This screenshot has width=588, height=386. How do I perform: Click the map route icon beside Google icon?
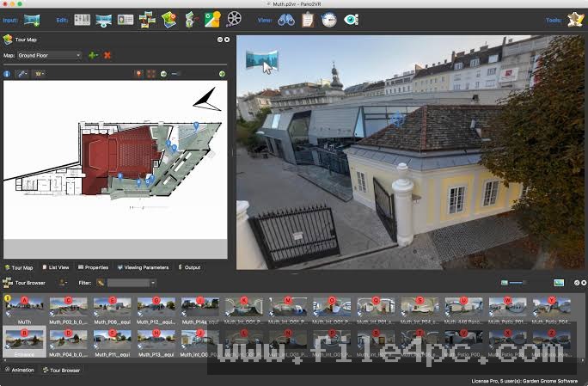tap(191, 20)
